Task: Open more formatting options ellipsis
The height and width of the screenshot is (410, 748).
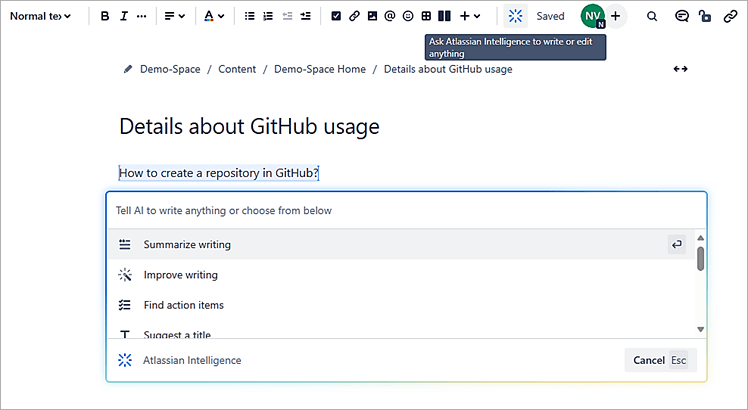Action: click(x=141, y=16)
